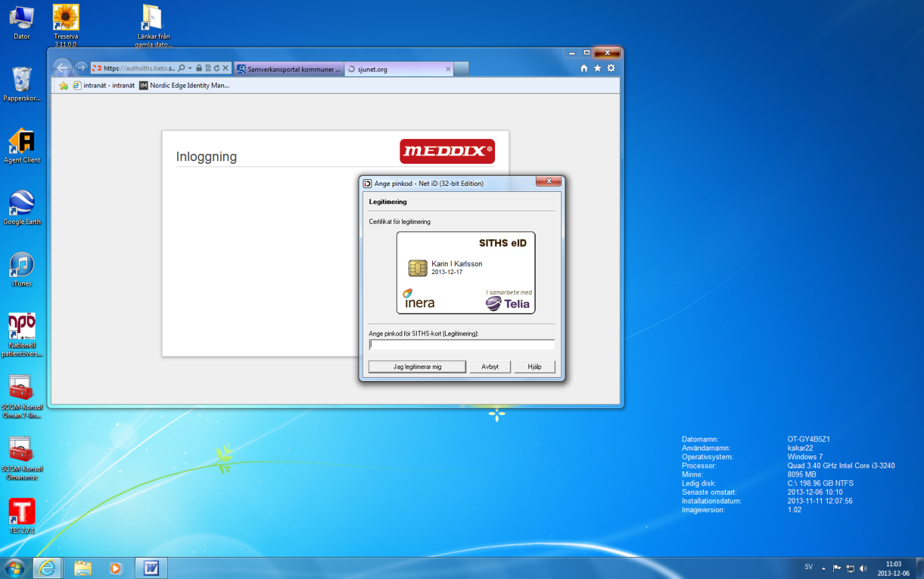Click the Jag legitimerar mig button
The height and width of the screenshot is (579, 924).
click(x=418, y=366)
